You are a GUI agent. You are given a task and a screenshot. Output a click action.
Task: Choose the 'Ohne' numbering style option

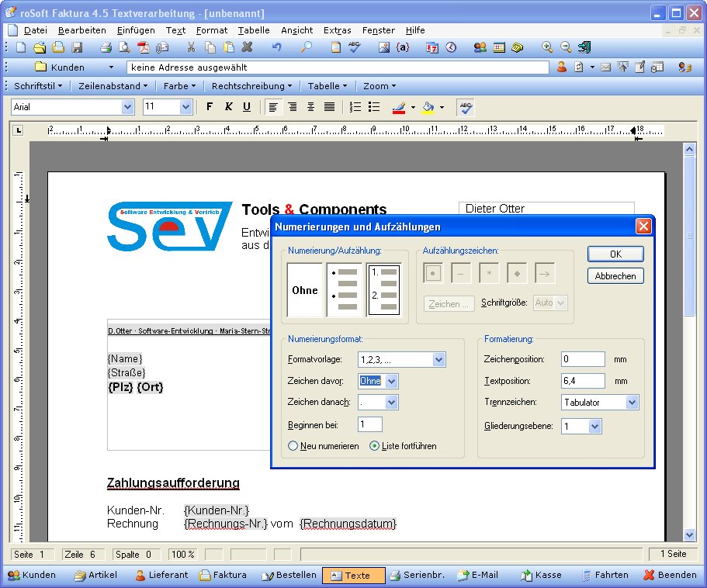click(x=305, y=290)
